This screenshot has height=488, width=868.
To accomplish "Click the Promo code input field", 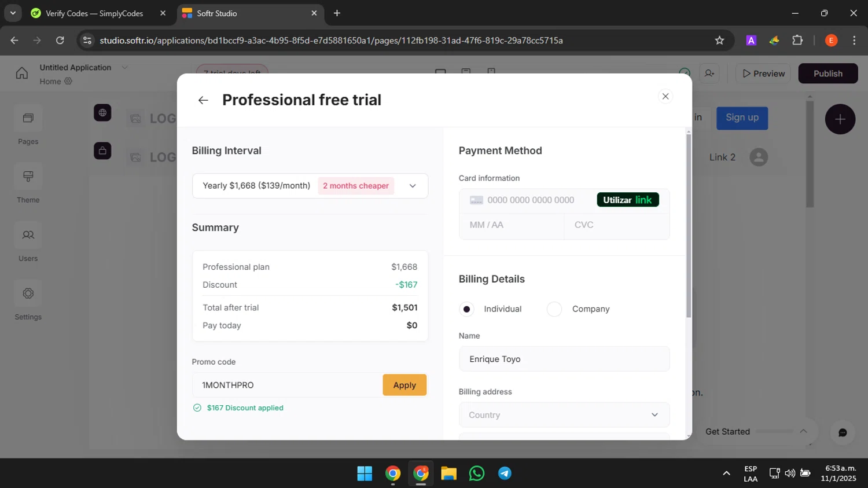I will point(288,385).
